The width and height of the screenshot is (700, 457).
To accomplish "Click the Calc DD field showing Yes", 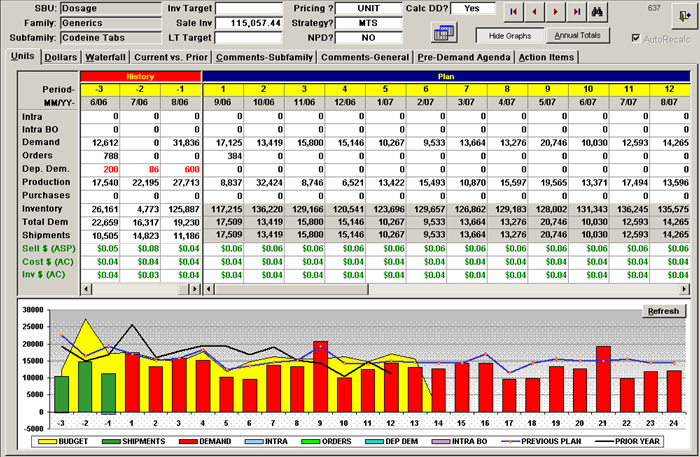I will 473,8.
